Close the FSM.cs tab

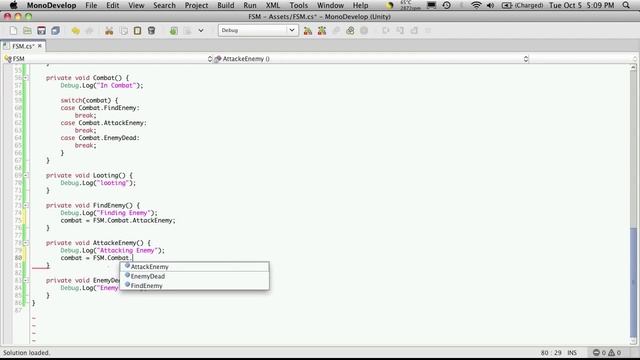tap(40, 46)
